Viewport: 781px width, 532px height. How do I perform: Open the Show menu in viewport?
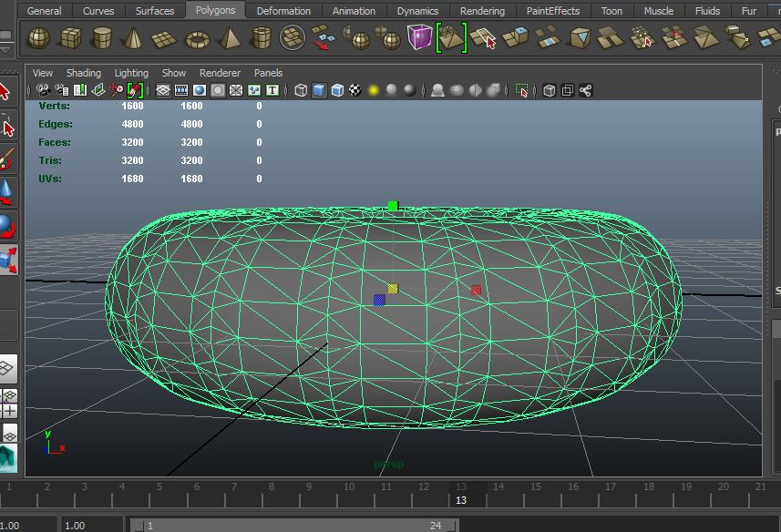coord(174,73)
